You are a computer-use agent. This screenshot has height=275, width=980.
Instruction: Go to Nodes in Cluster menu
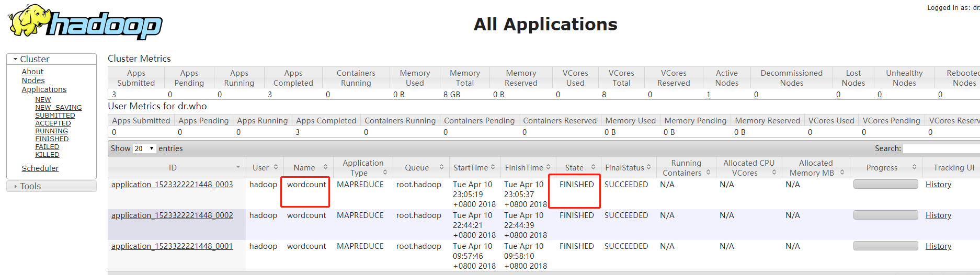pyautogui.click(x=33, y=81)
